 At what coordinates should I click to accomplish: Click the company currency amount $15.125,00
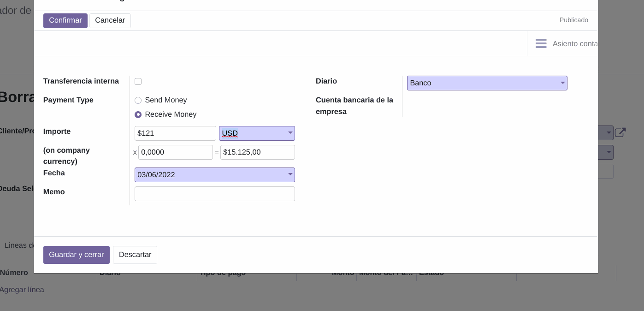[258, 152]
